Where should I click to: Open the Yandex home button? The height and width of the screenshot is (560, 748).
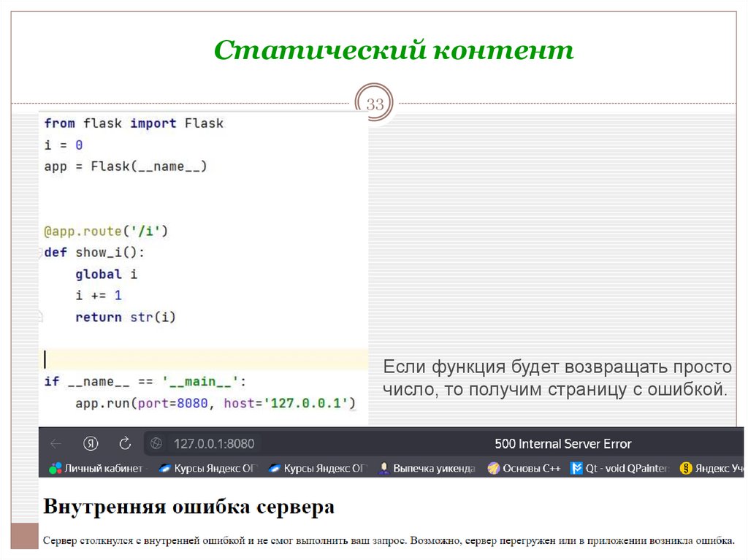[91, 444]
